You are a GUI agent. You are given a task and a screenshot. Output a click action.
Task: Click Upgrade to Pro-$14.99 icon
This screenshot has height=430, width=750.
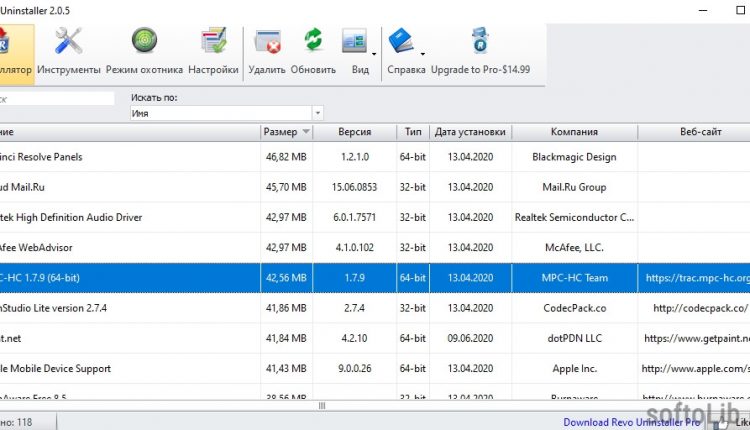click(x=480, y=40)
